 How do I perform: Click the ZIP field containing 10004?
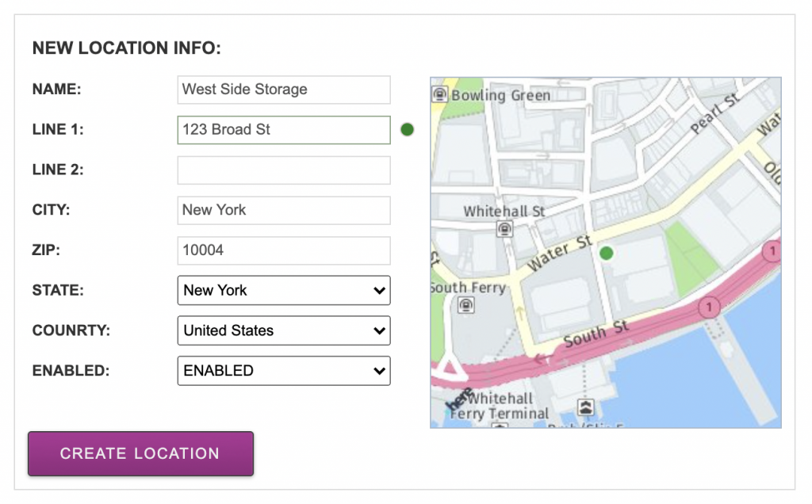tap(284, 250)
